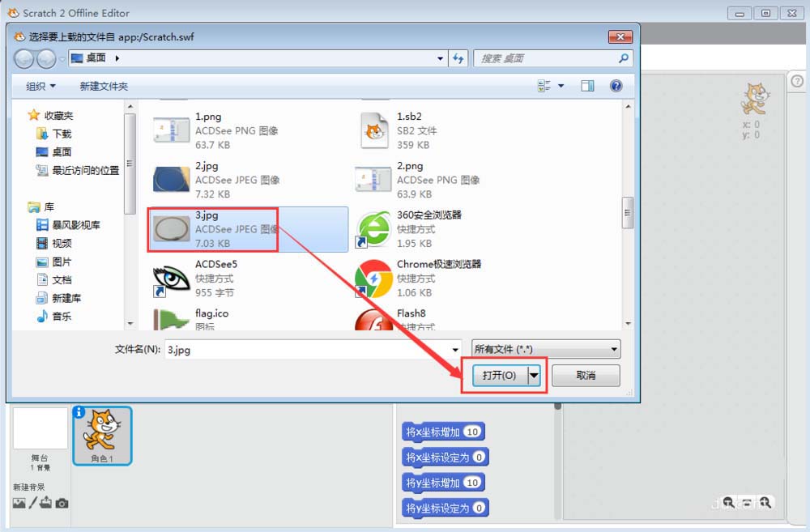Click 新建文件夹 button
Screen dimensions: 810x532
tap(104, 87)
